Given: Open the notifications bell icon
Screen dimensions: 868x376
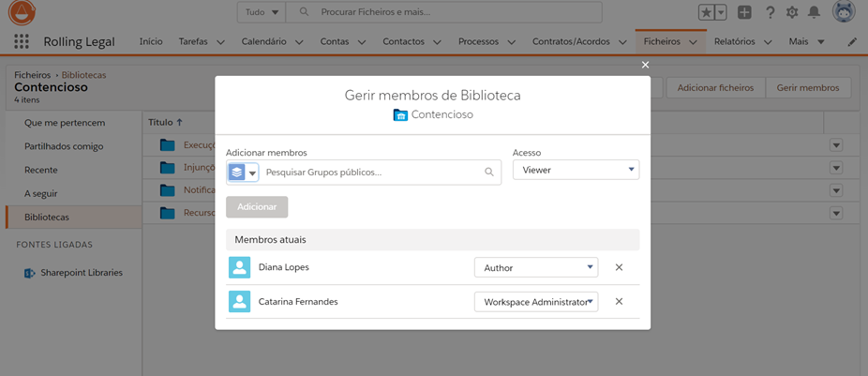Looking at the screenshot, I should [x=815, y=12].
